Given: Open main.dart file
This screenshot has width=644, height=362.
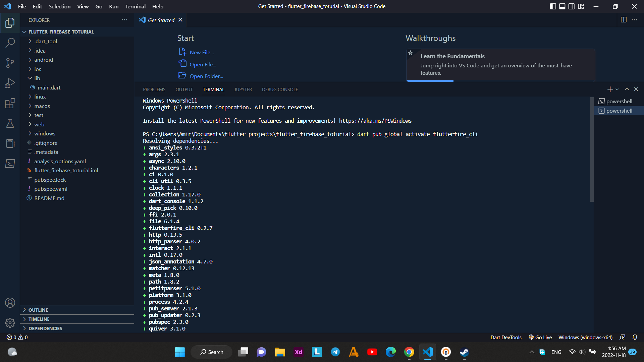Looking at the screenshot, I should pos(77,87).
